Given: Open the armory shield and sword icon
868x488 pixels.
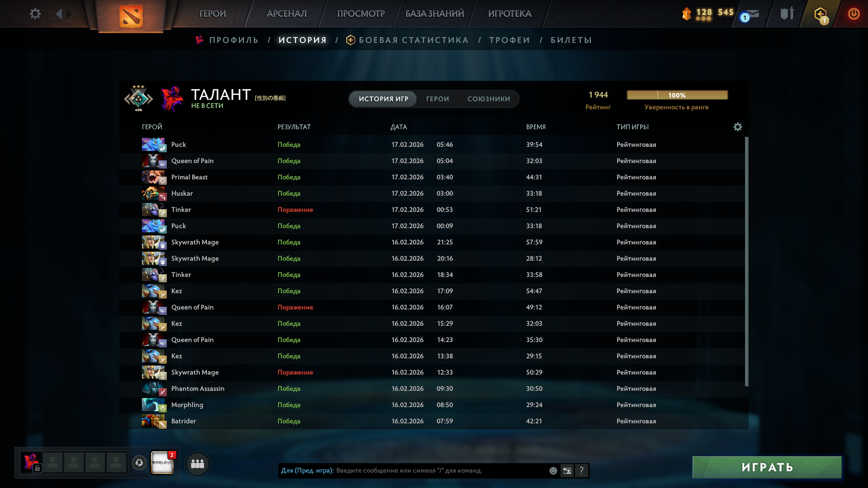Looking at the screenshot, I should point(787,14).
